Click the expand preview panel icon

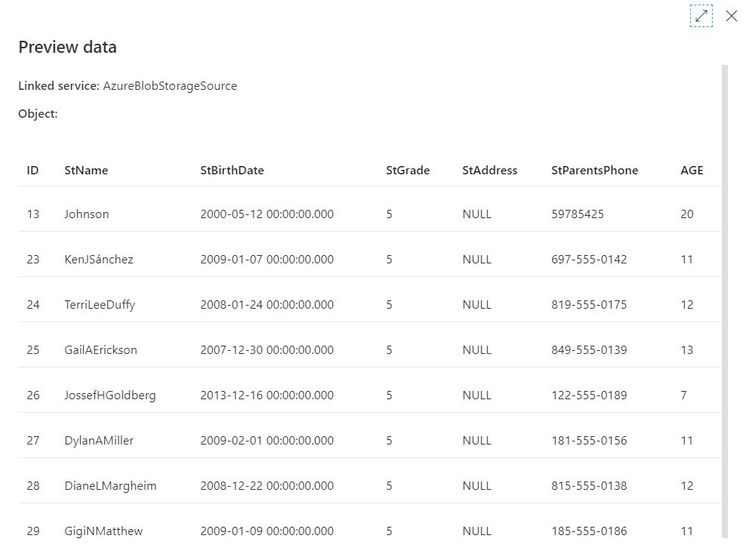(x=701, y=16)
